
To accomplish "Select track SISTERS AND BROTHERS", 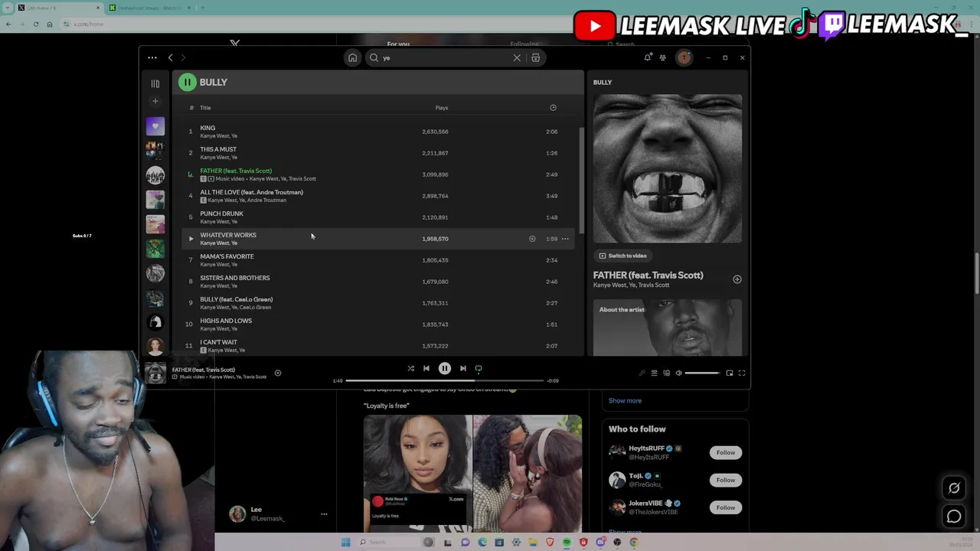I will (379, 282).
